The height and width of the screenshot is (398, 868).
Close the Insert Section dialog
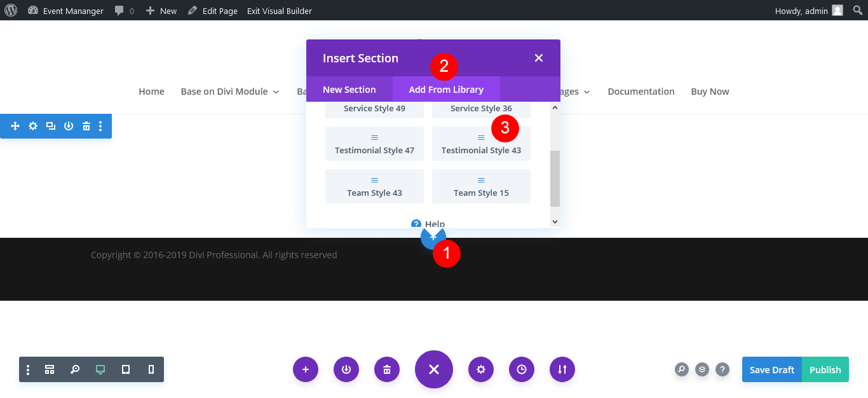539,58
